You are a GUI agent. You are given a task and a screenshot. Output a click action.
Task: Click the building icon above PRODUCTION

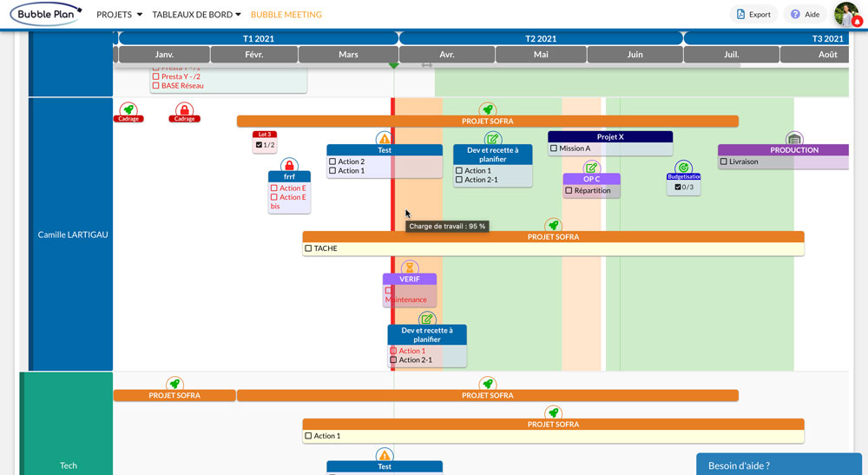click(794, 138)
